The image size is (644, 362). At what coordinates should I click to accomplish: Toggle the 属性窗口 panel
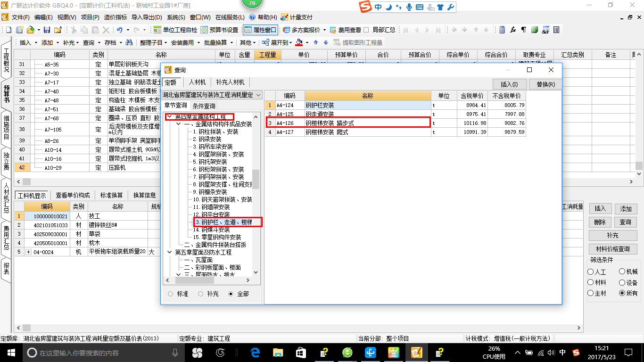tap(260, 30)
